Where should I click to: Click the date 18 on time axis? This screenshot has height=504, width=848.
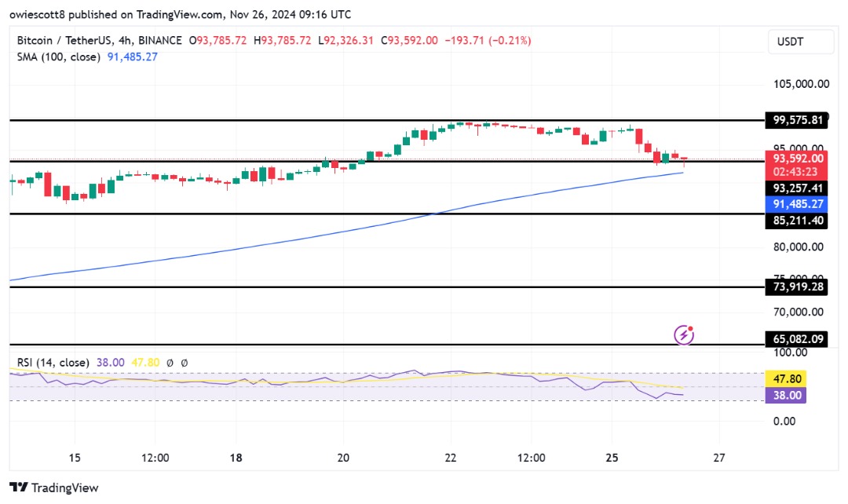pyautogui.click(x=236, y=458)
